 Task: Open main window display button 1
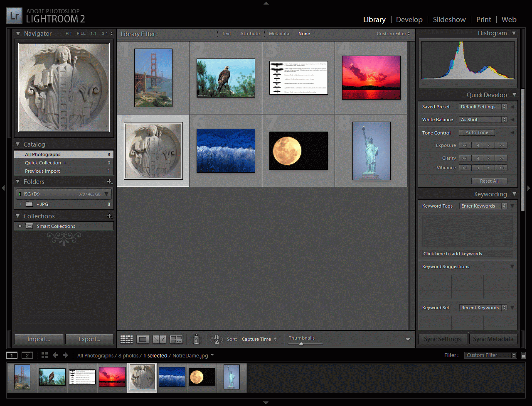pos(12,355)
